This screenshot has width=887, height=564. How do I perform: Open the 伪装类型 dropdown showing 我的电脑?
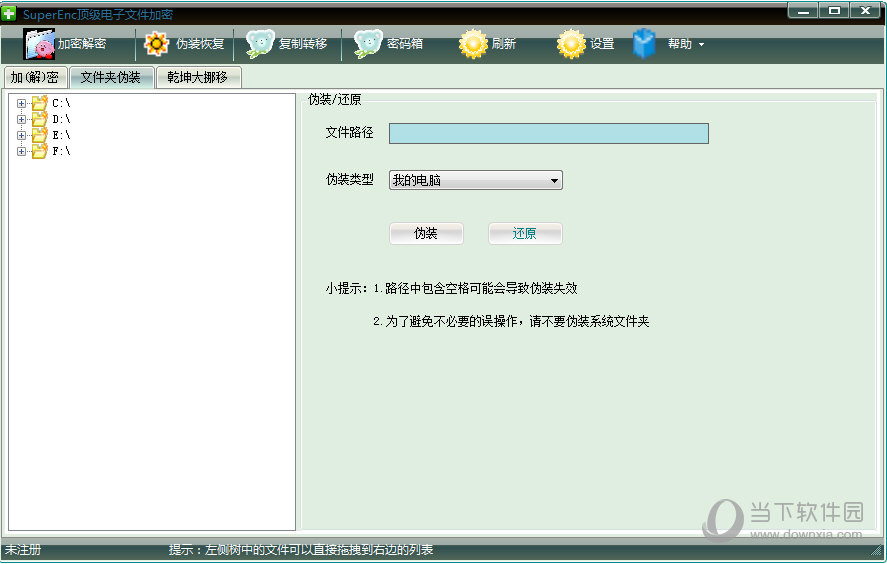[476, 180]
